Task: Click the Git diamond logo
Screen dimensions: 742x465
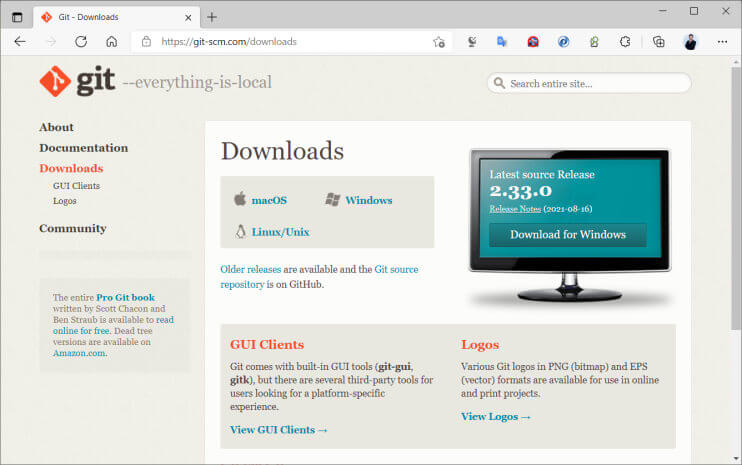Action: [x=55, y=81]
